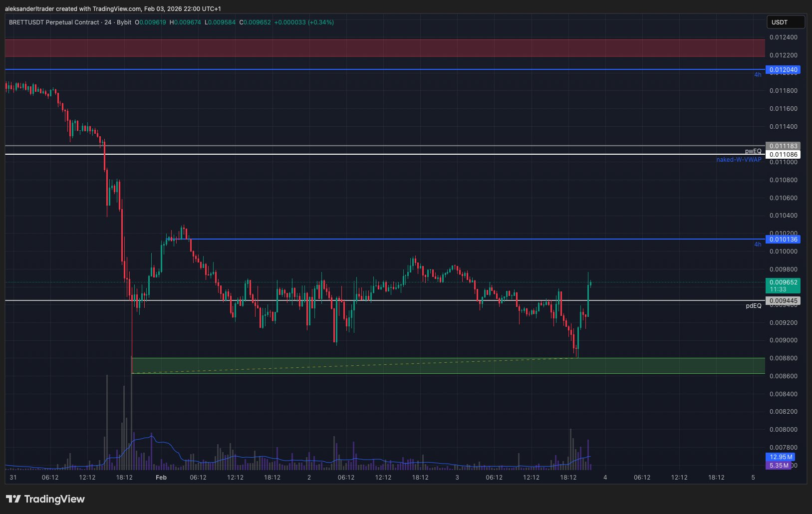This screenshot has width=812, height=514.
Task: Click the 12.95M volume label
Action: tap(780, 457)
